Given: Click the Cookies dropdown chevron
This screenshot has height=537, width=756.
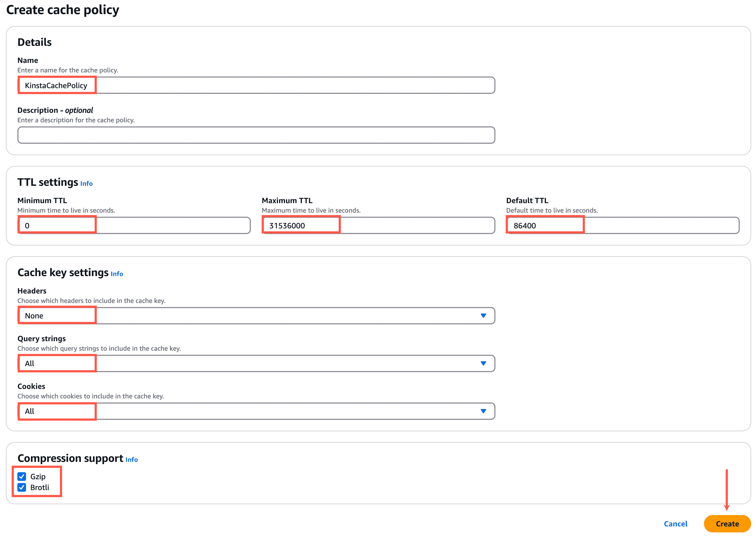Looking at the screenshot, I should click(483, 411).
